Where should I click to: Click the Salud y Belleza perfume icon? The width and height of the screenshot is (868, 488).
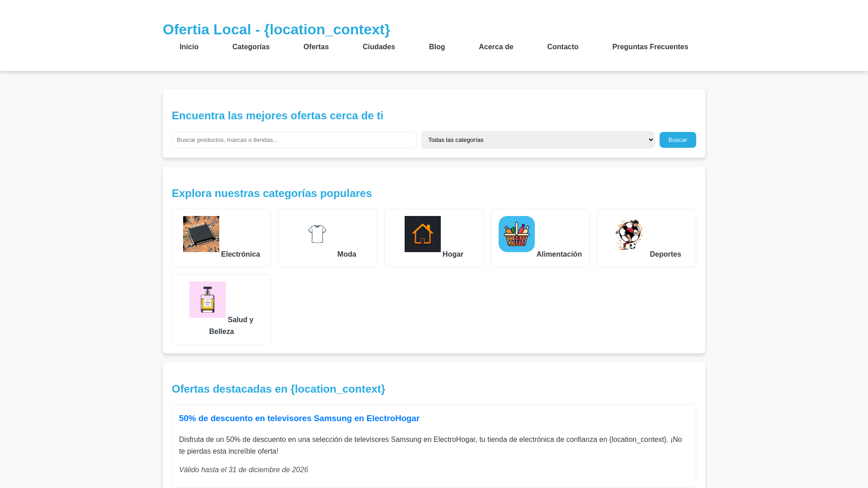[208, 300]
